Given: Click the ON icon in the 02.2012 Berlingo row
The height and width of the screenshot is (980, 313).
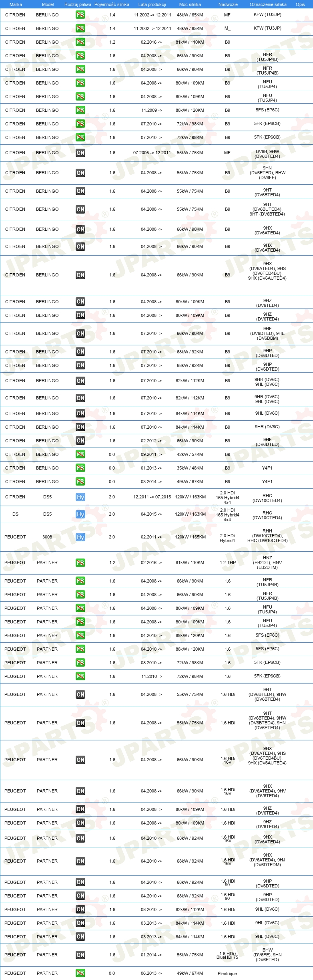Looking at the screenshot, I should click(x=80, y=441).
